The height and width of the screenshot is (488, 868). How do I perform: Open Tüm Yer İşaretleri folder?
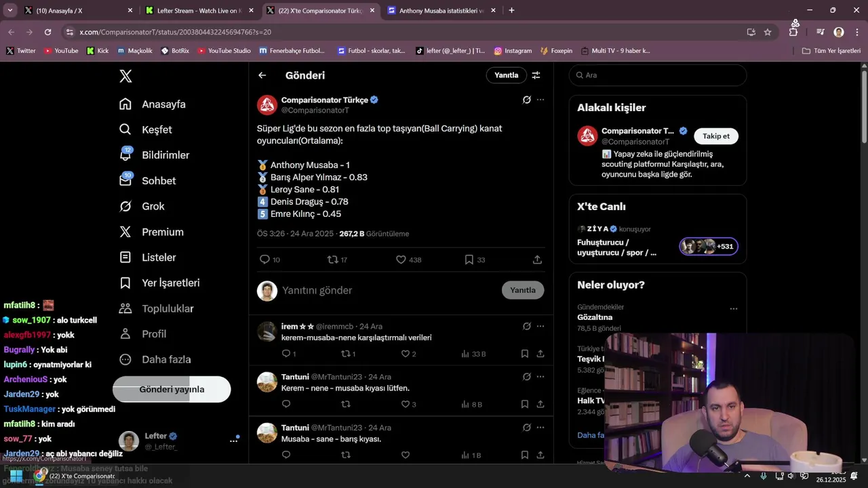pos(831,51)
